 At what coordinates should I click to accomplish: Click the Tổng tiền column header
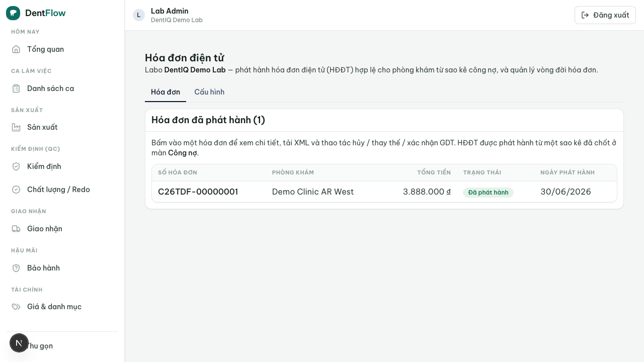pyautogui.click(x=434, y=172)
